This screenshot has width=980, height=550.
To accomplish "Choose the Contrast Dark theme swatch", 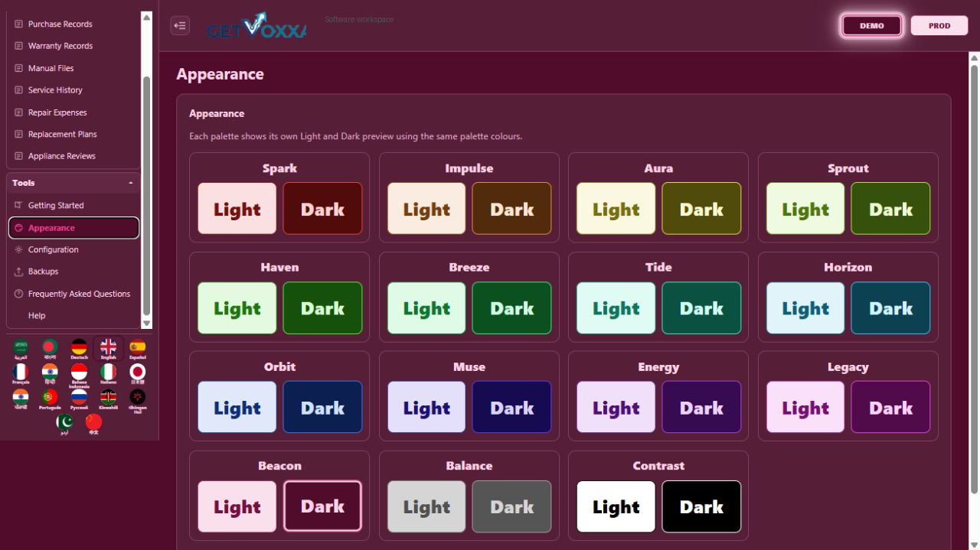I will click(x=701, y=506).
